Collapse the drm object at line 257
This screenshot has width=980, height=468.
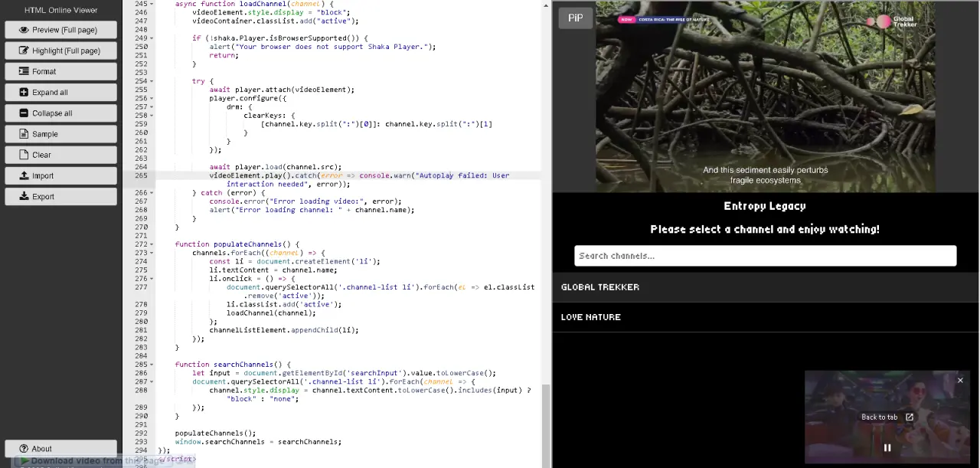point(152,106)
